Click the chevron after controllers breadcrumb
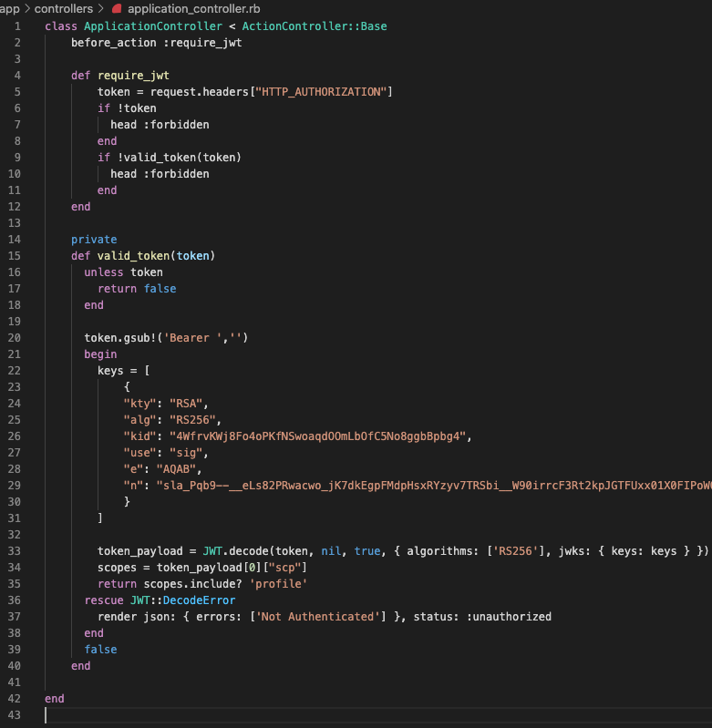 [100, 8]
